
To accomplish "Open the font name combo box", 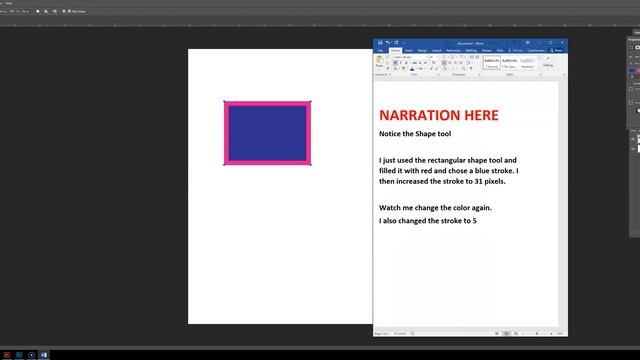I will point(409,57).
